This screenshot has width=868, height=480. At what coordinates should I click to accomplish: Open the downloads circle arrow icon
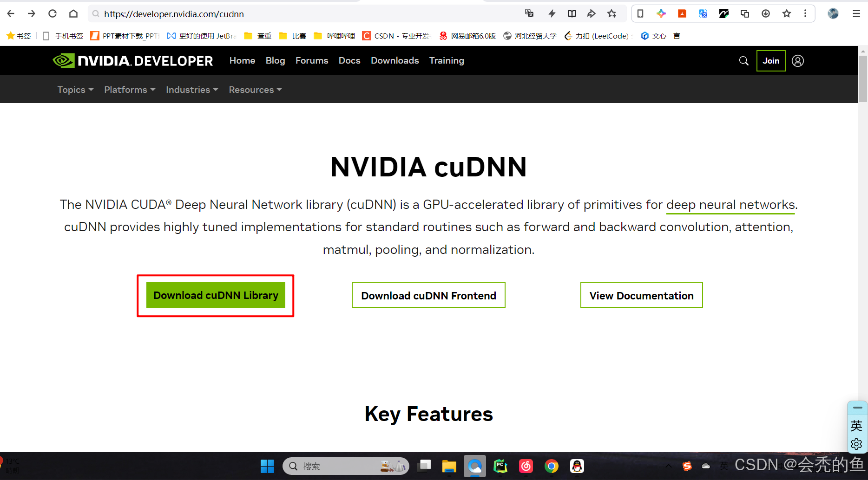coord(766,13)
